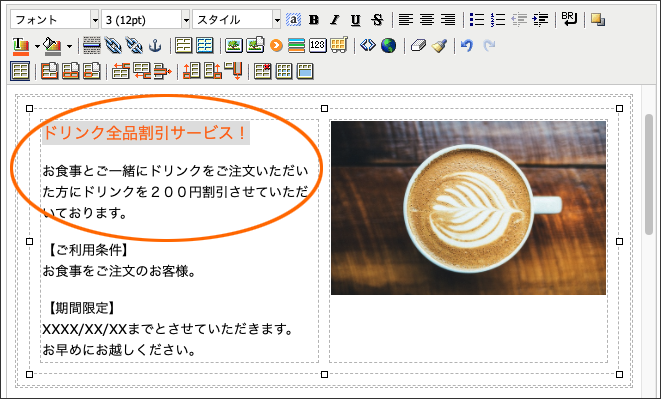This screenshot has width=661, height=399.
Task: Open the 3 (12pt) size dropdown
Action: [x=145, y=20]
